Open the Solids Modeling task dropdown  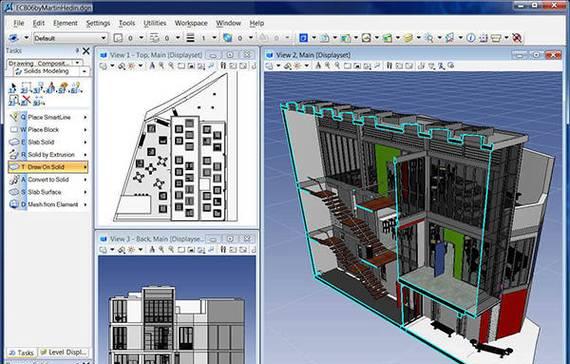point(84,71)
